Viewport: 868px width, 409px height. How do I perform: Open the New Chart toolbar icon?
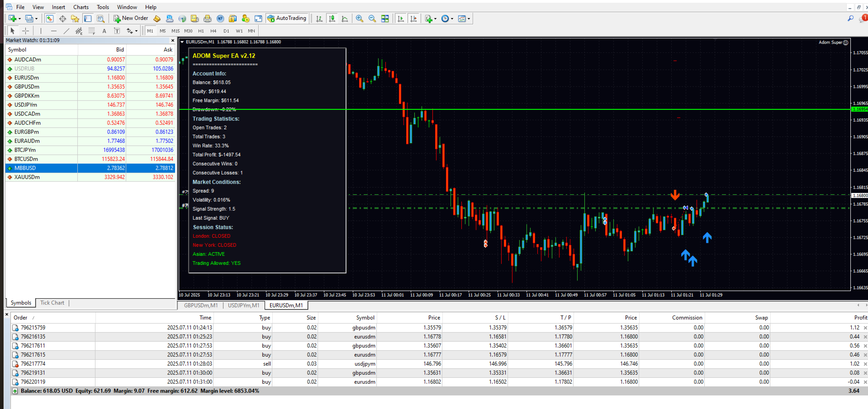[x=12, y=19]
